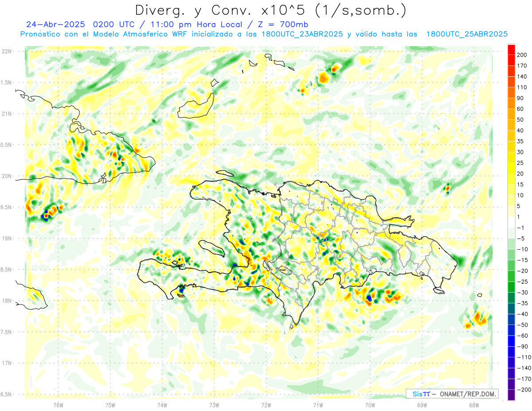Viewport: 532px width, 411px height.
Task: Select the 69W longitude label
Action: coord(422,405)
